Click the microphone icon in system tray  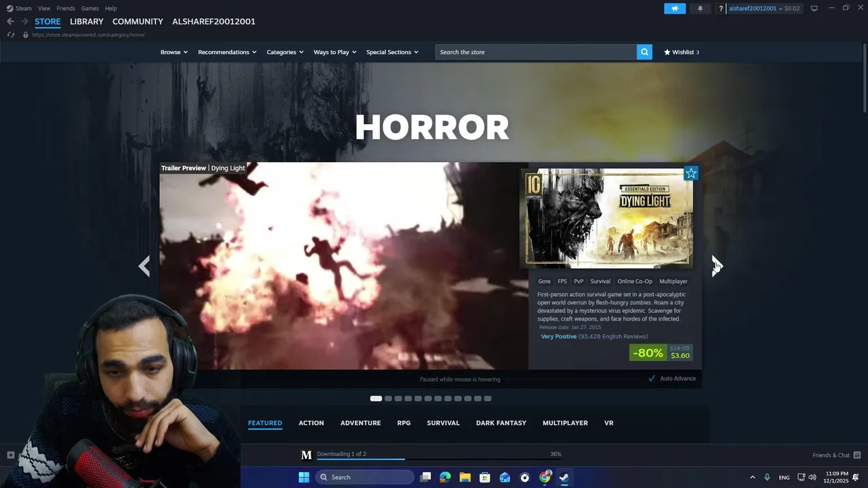click(x=767, y=477)
